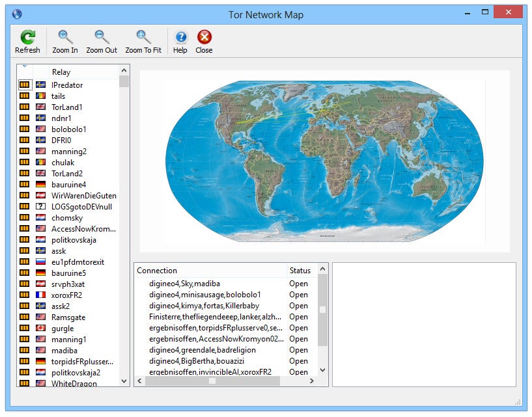Click the Status column header
The height and width of the screenshot is (417, 532).
point(300,271)
